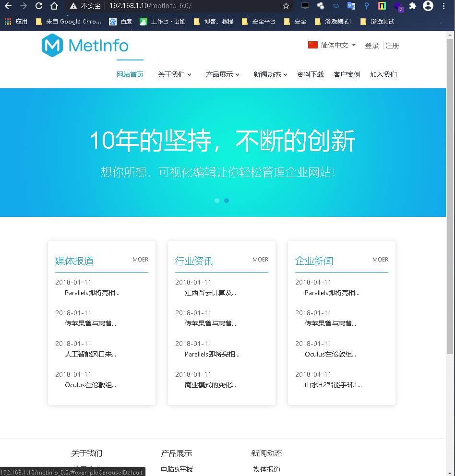Viewport: 455px width, 476px height.
Task: Click the apps grid icon in bookmarks bar
Action: pos(8,22)
